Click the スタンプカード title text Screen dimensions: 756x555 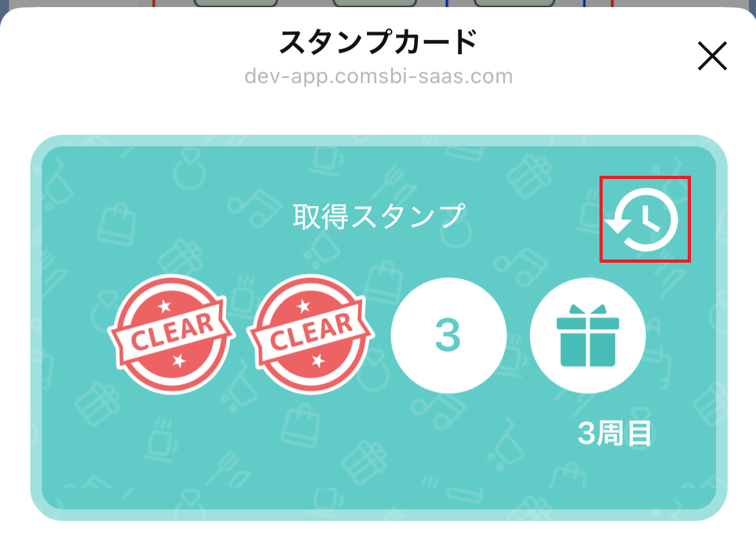click(x=379, y=41)
